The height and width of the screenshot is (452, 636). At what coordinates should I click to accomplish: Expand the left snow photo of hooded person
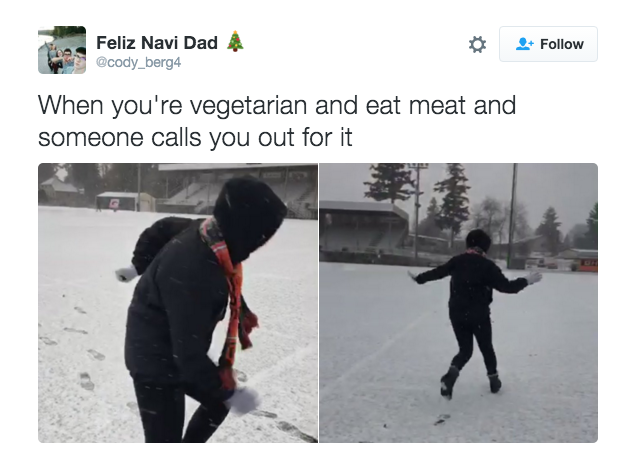[178, 303]
